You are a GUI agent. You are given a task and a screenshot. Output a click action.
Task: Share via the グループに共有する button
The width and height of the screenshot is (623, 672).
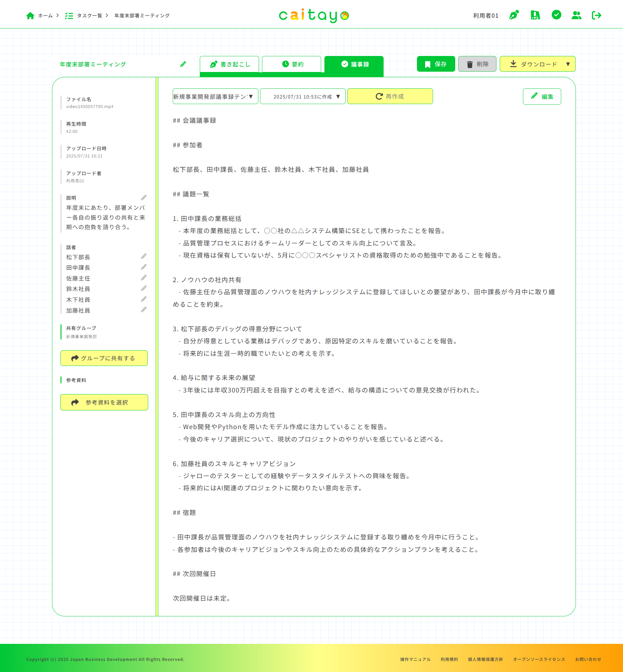coord(104,358)
